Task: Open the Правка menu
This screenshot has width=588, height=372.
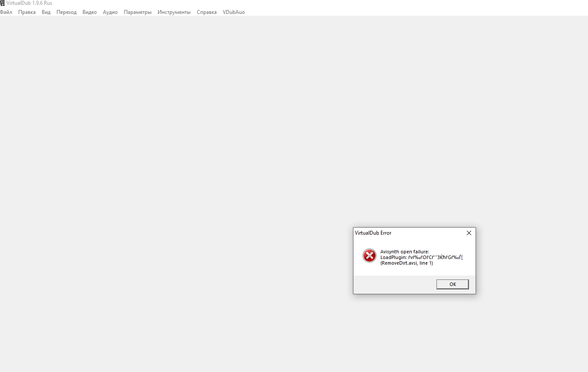Action: (27, 12)
